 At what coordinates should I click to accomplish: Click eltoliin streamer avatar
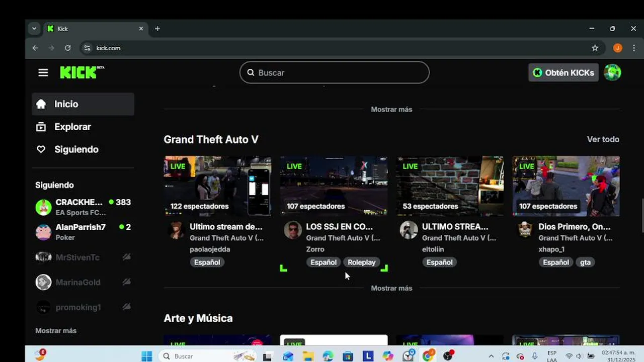click(409, 230)
